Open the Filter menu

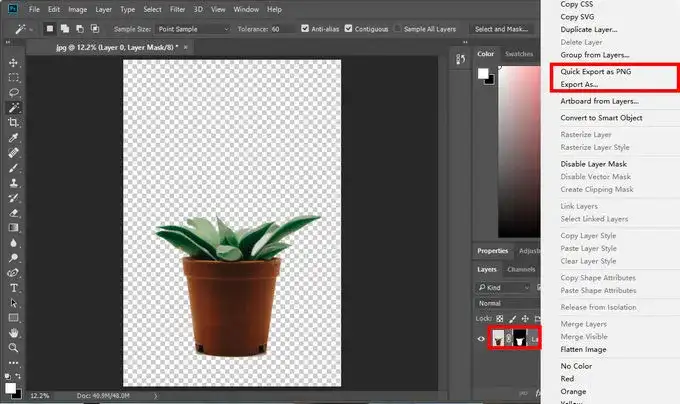pyautogui.click(x=178, y=9)
